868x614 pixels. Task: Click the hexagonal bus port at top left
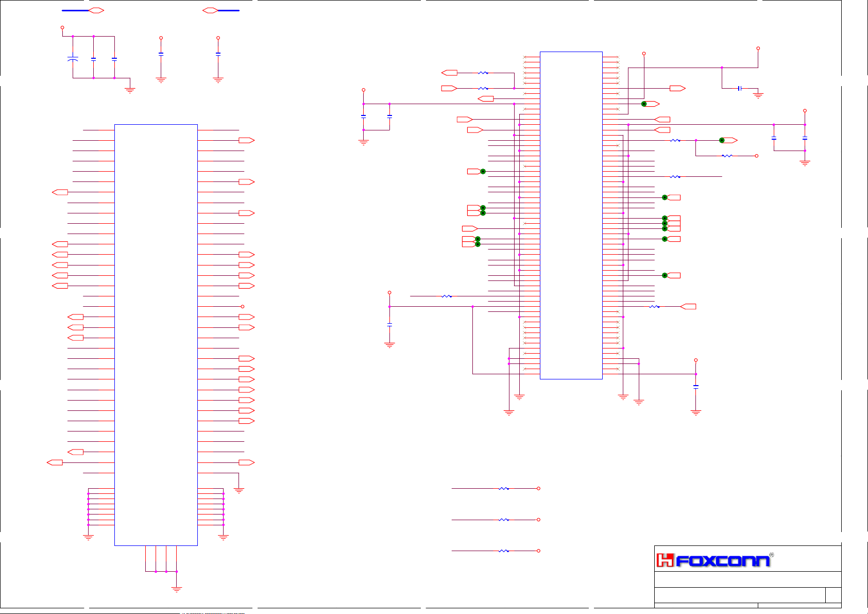(96, 10)
